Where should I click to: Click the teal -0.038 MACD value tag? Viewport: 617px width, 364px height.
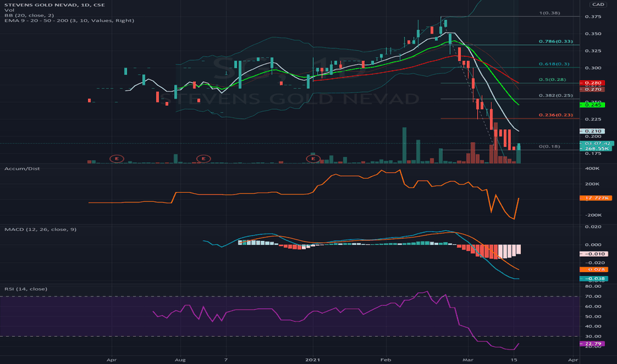point(594,279)
